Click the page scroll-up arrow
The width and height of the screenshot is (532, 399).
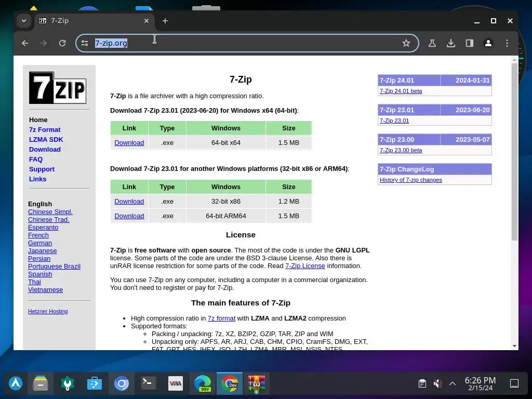(x=515, y=60)
